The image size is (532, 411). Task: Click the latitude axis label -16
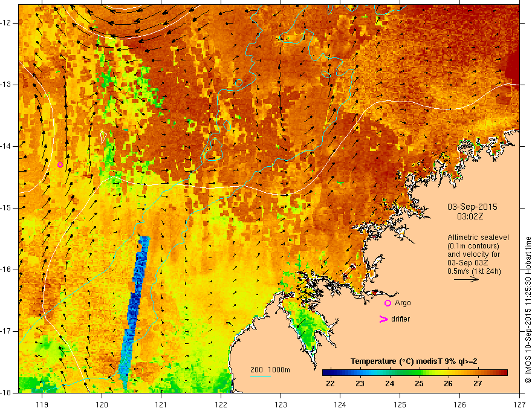(x=6, y=269)
